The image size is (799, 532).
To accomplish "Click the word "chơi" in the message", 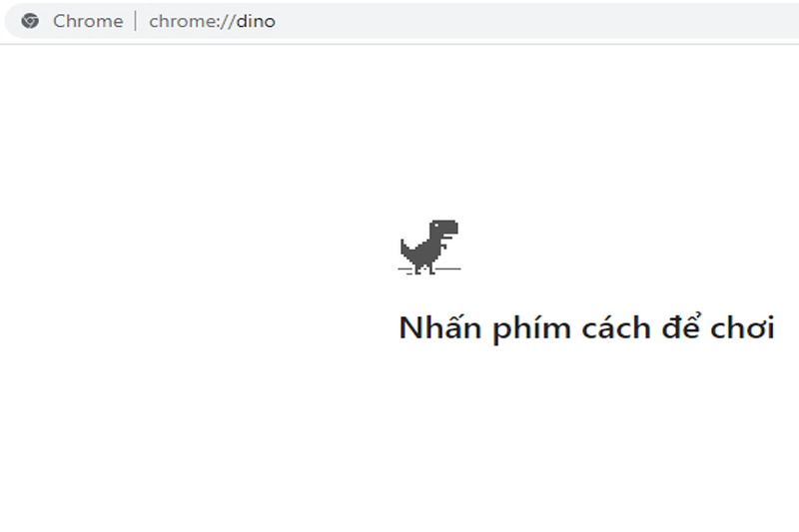I will pos(743,327).
